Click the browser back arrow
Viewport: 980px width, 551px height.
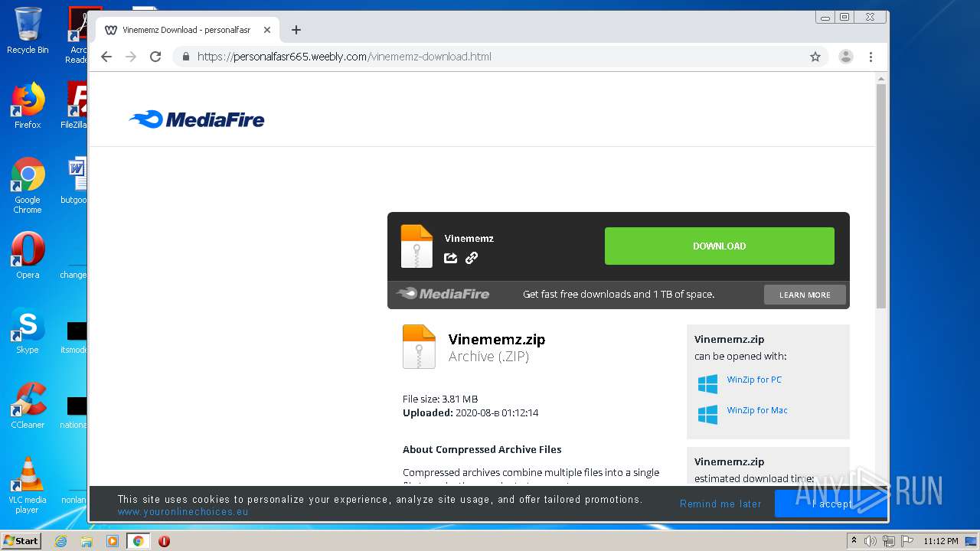coord(106,57)
